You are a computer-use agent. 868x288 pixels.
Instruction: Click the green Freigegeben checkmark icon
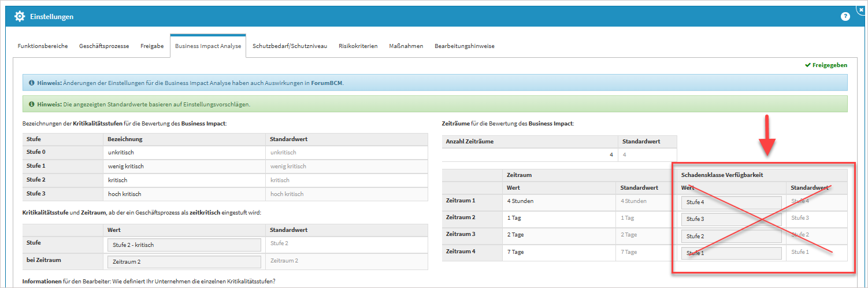807,65
